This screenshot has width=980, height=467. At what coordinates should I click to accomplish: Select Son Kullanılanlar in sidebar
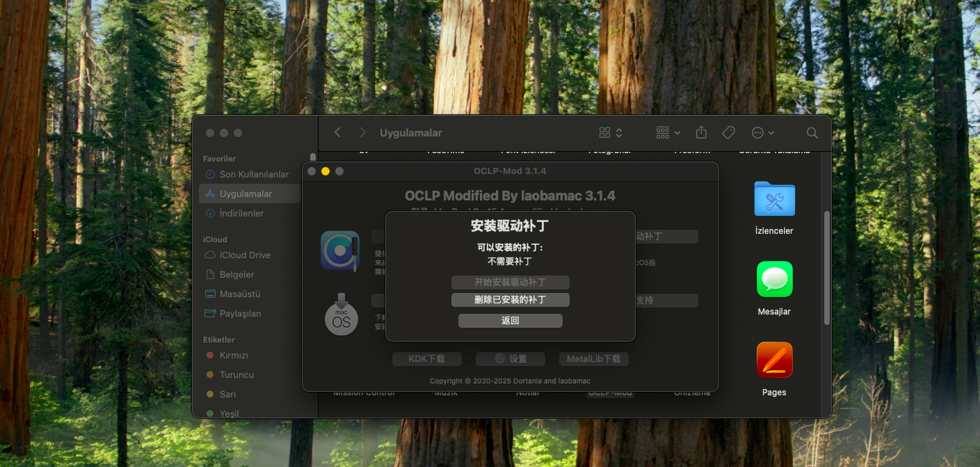254,175
